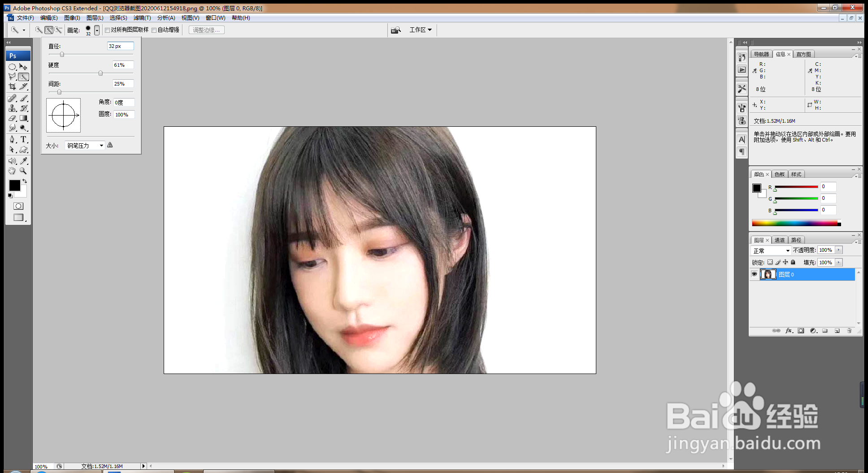Select the Path Selection tool
This screenshot has width=868, height=473.
click(13, 150)
